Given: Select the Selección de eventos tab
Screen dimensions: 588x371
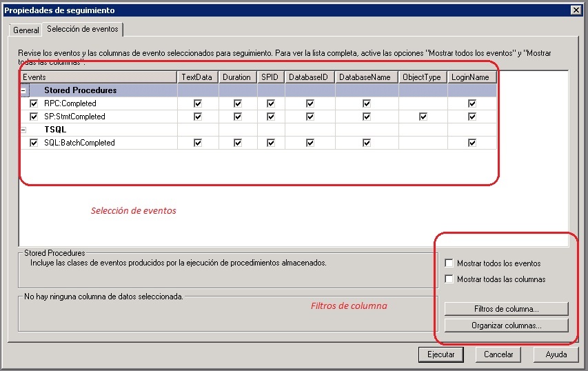Looking at the screenshot, I should [x=83, y=29].
